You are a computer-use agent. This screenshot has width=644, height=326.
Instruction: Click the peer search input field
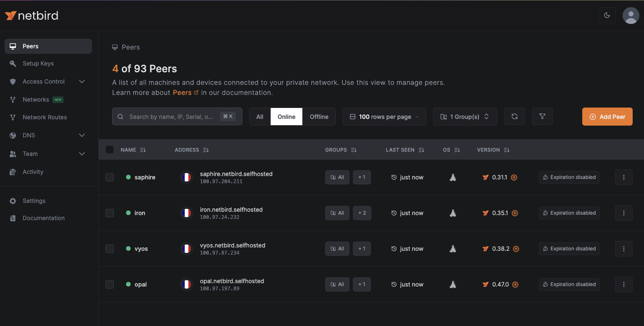tap(172, 117)
